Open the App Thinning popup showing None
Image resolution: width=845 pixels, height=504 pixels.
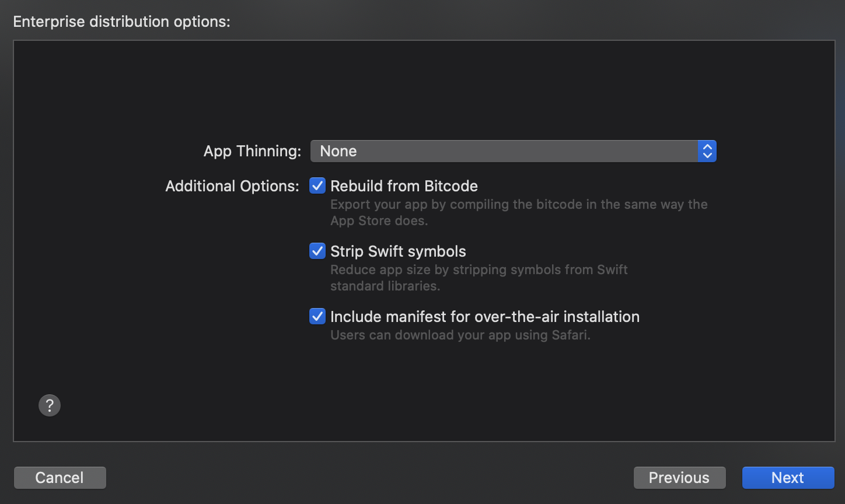tap(505, 151)
